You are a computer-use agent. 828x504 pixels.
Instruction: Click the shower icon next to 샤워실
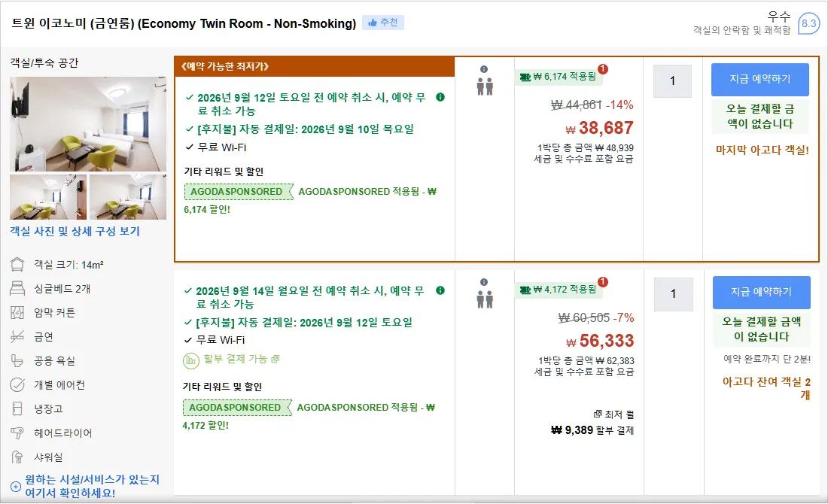tap(17, 457)
